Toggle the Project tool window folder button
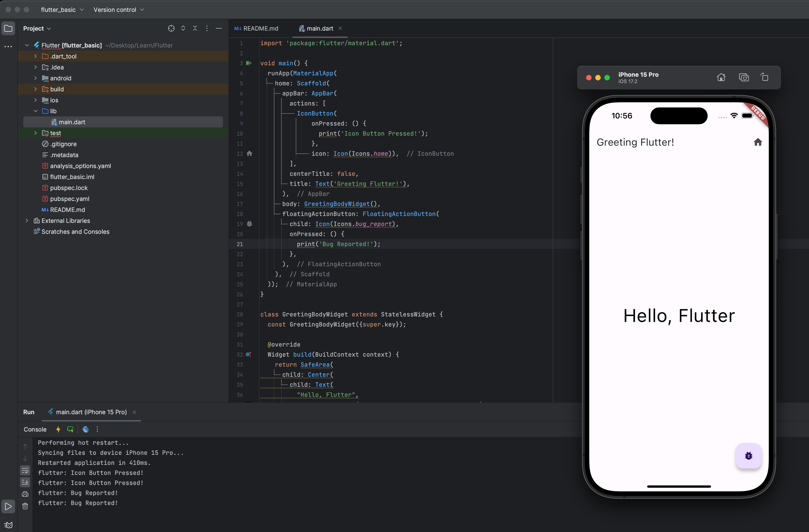The height and width of the screenshot is (532, 809). (8, 29)
